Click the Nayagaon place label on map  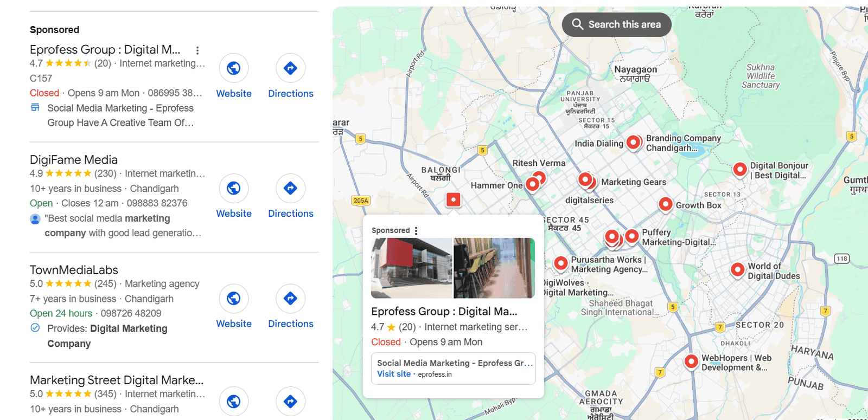tap(635, 74)
